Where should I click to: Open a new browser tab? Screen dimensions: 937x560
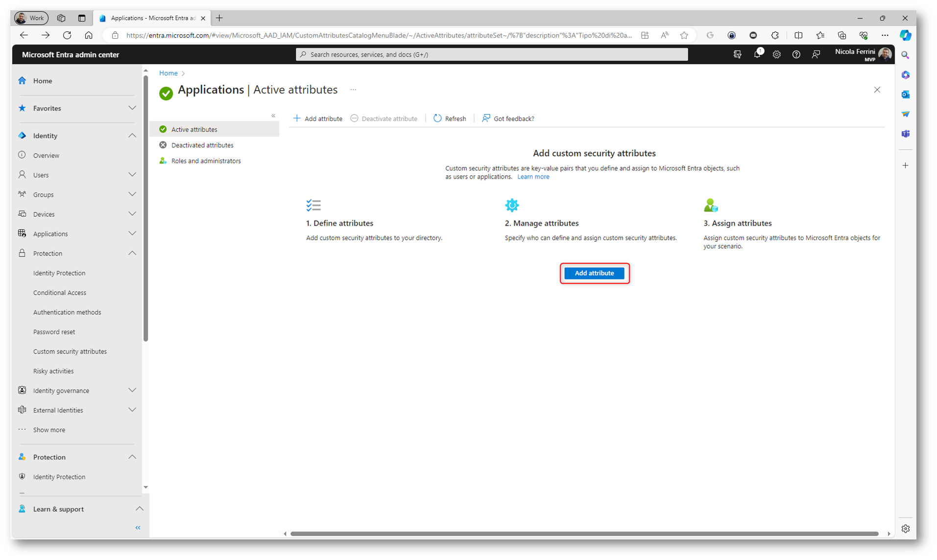(x=219, y=18)
